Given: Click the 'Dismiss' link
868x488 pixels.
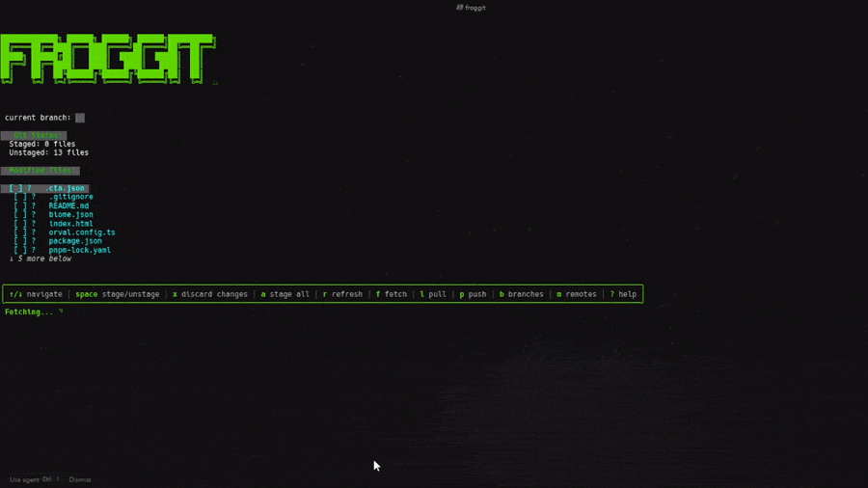Looking at the screenshot, I should point(80,479).
